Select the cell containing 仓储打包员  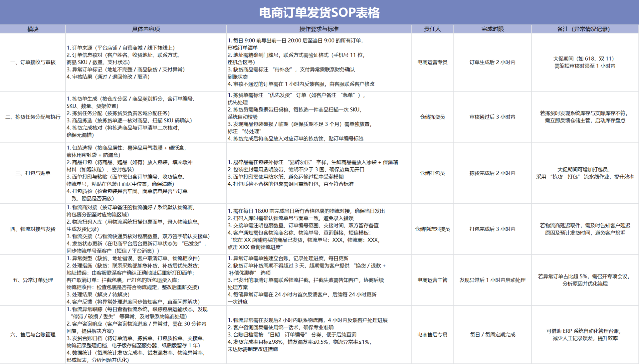(432, 173)
